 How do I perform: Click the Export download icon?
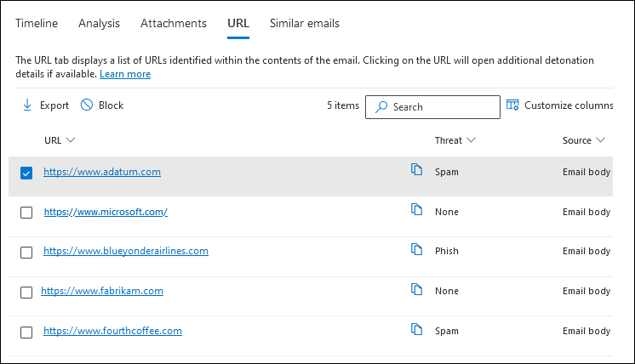point(27,105)
